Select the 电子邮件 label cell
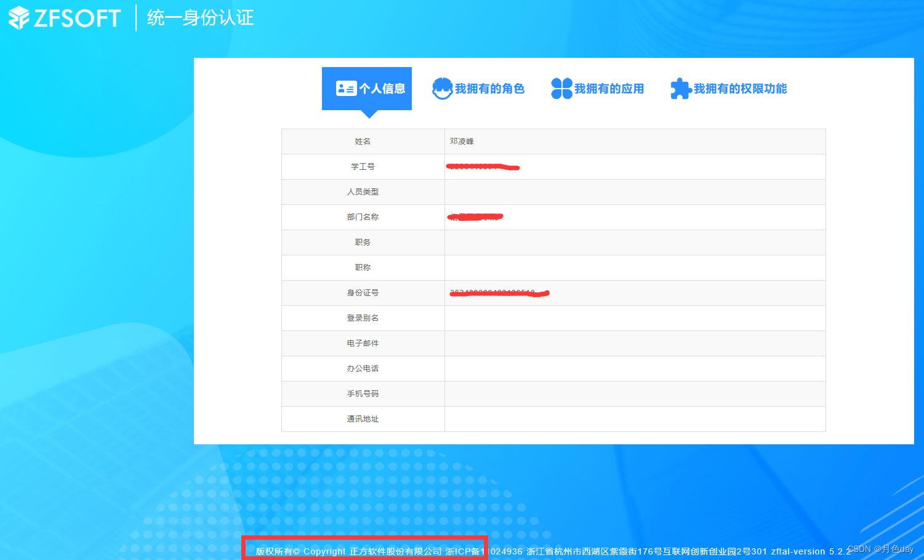The height and width of the screenshot is (560, 924). pos(363,343)
